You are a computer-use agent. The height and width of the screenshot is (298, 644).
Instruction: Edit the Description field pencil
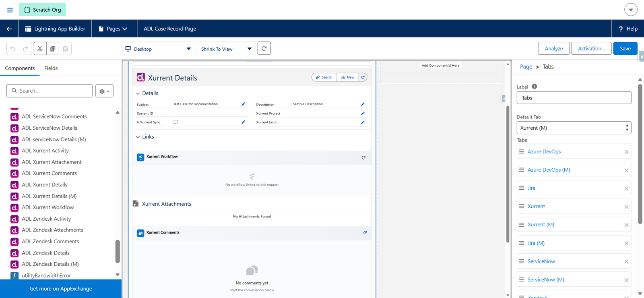coord(363,104)
